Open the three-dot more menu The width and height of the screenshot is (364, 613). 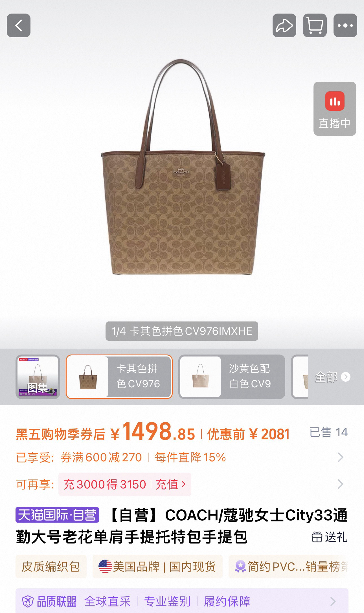(345, 25)
